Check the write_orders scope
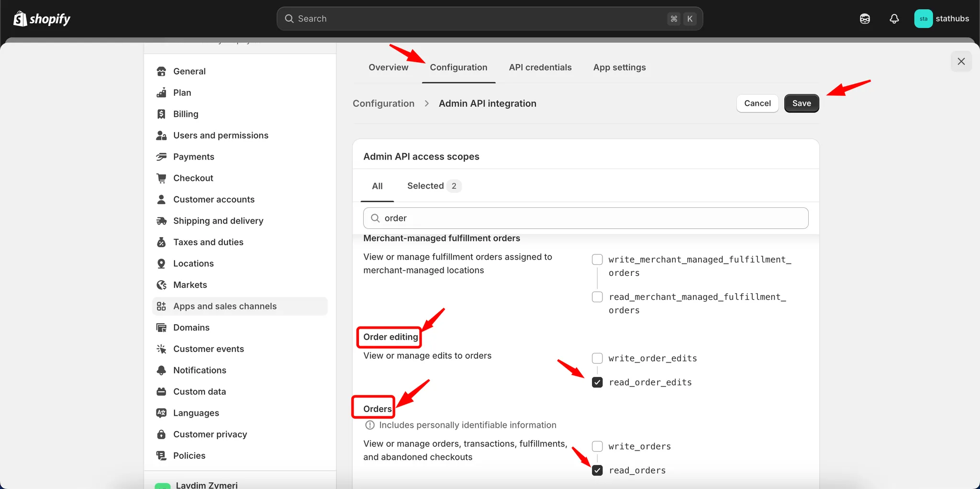Screen dimensions: 980x489 [x=597, y=446]
